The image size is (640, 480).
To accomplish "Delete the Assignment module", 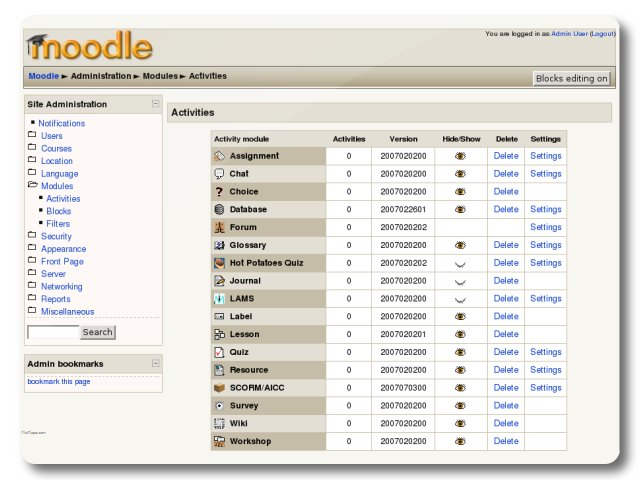I will (x=506, y=156).
